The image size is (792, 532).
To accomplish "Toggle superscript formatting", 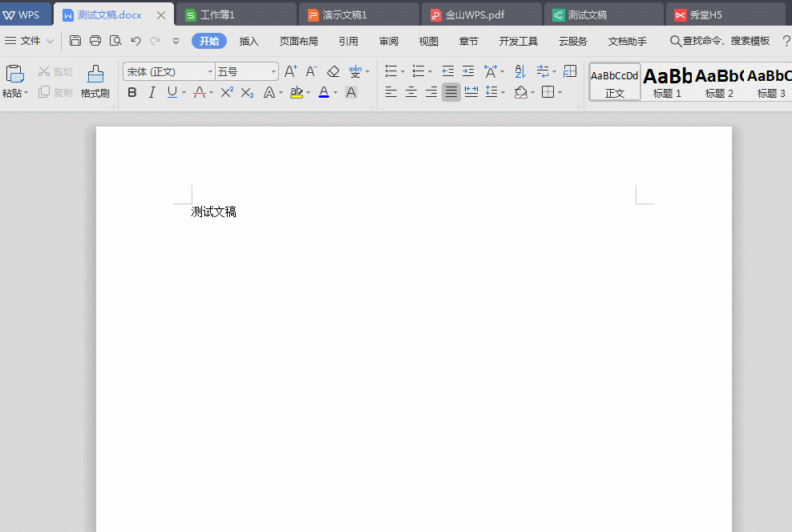I will pyautogui.click(x=227, y=92).
